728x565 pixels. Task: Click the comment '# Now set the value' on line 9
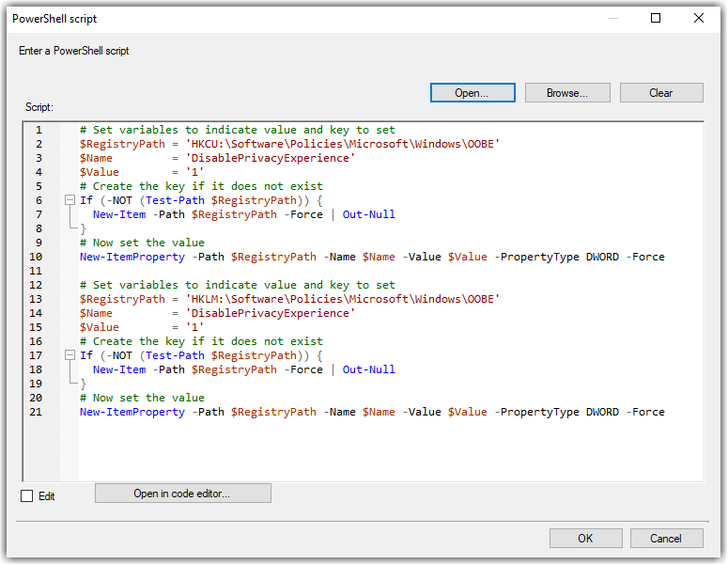point(142,243)
